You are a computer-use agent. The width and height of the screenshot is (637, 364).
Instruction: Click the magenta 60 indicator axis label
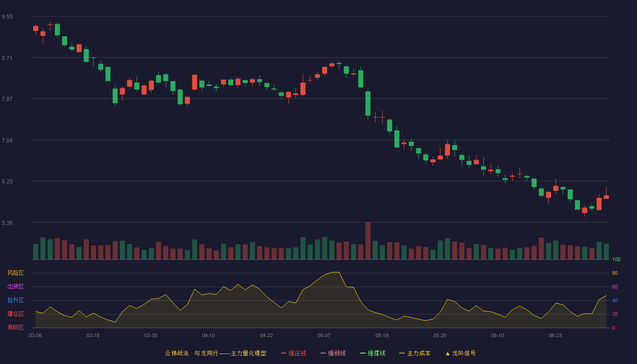point(615,287)
